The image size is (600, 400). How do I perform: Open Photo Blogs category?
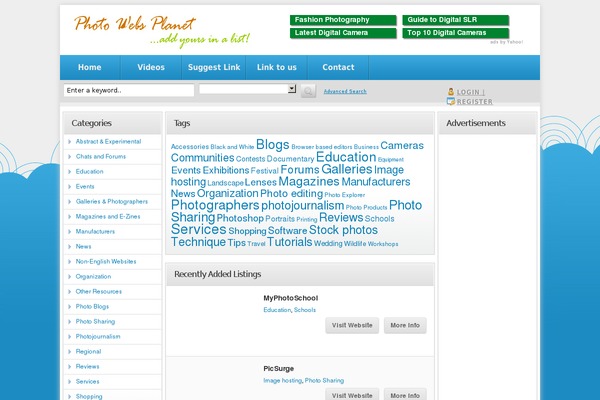[92, 307]
